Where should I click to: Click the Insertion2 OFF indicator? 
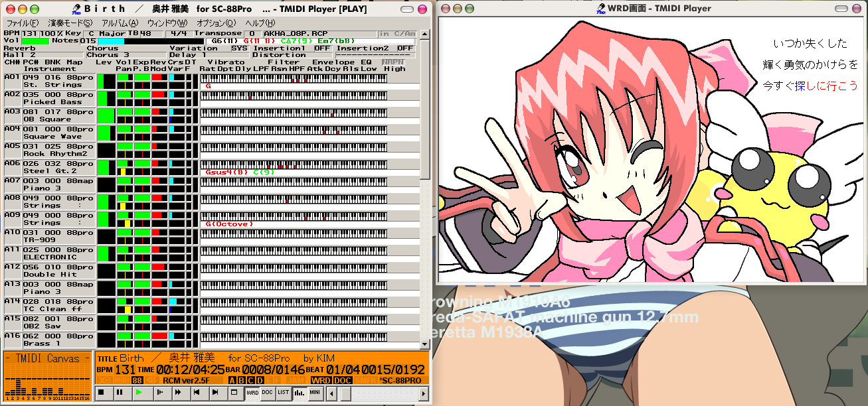[406, 48]
